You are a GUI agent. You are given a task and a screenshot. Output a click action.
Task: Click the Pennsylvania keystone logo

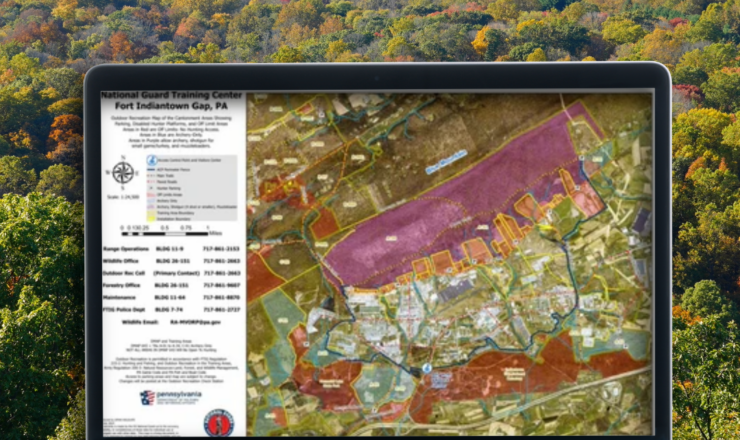146,397
